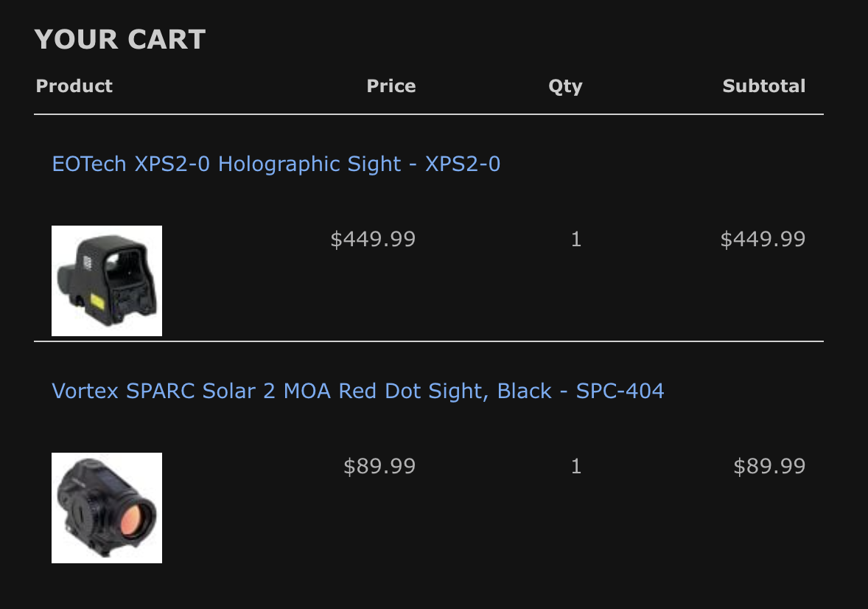
Task: Click the EOTech holographic sight thumbnail
Action: (107, 281)
